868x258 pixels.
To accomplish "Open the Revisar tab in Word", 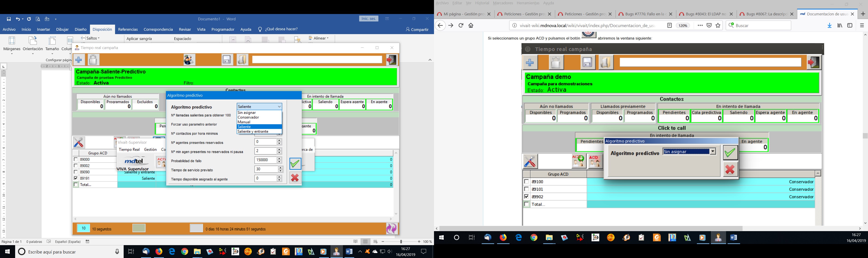I will [x=185, y=30].
